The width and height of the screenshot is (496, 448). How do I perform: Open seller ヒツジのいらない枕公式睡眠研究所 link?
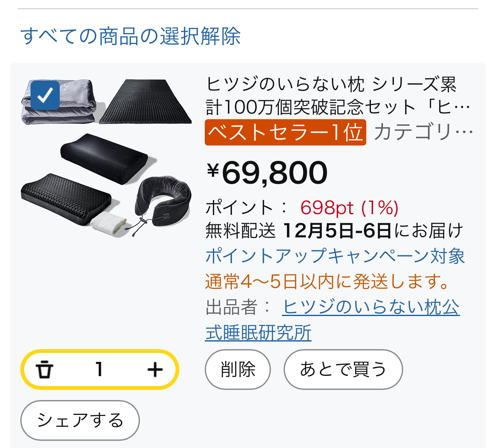371,307
